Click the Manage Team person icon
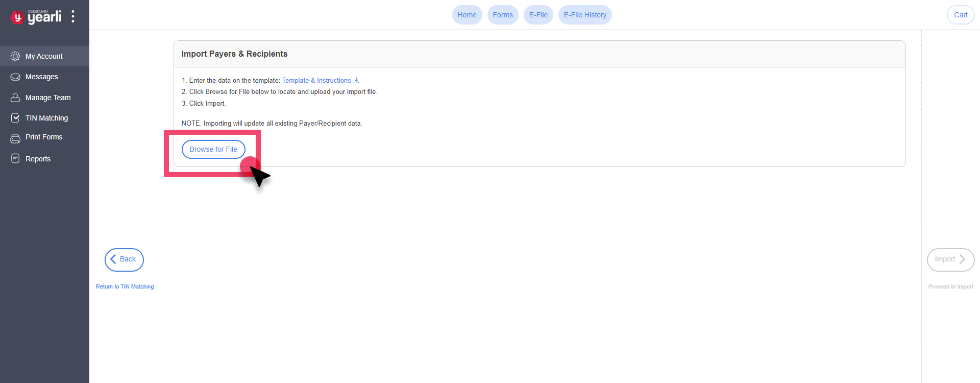The image size is (980, 383). pos(15,98)
